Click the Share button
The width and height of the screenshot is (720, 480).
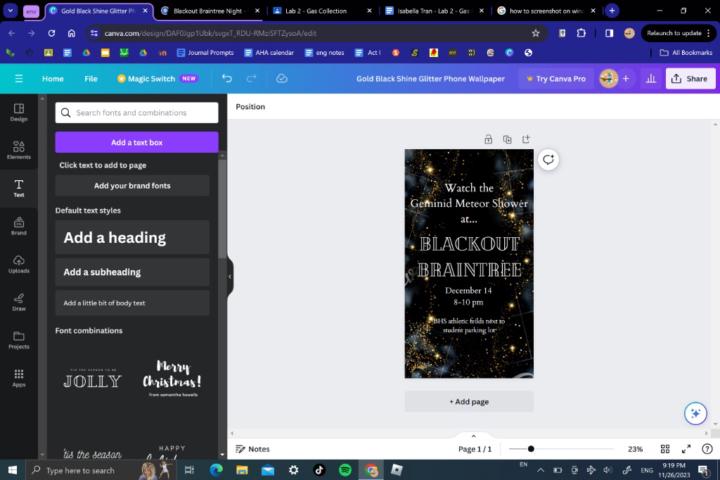(691, 79)
